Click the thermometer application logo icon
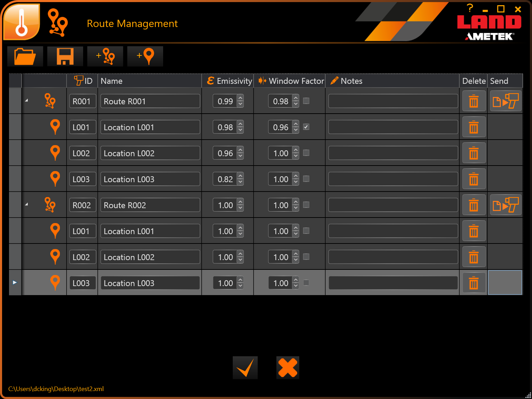Image resolution: width=532 pixels, height=399 pixels. (21, 21)
